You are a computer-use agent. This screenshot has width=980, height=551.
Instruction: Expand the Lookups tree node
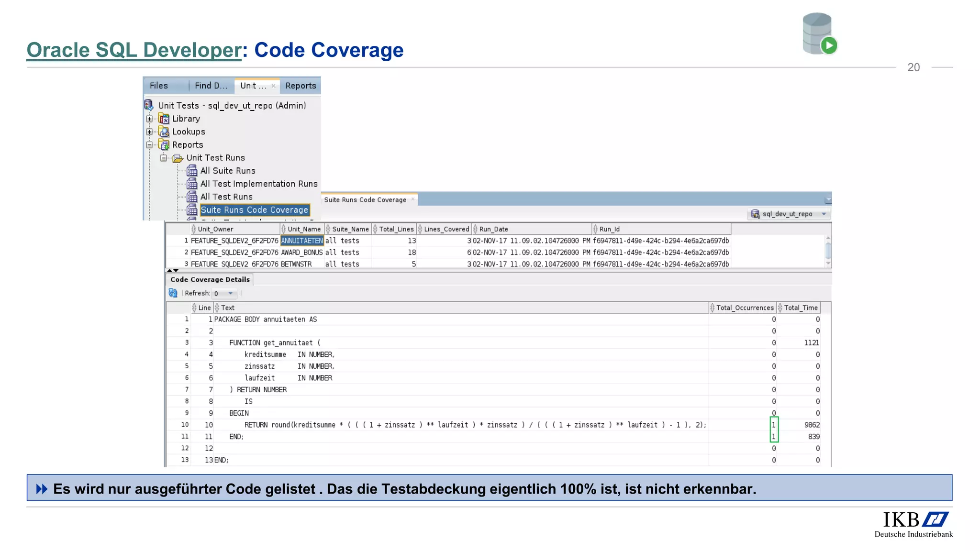(x=149, y=132)
